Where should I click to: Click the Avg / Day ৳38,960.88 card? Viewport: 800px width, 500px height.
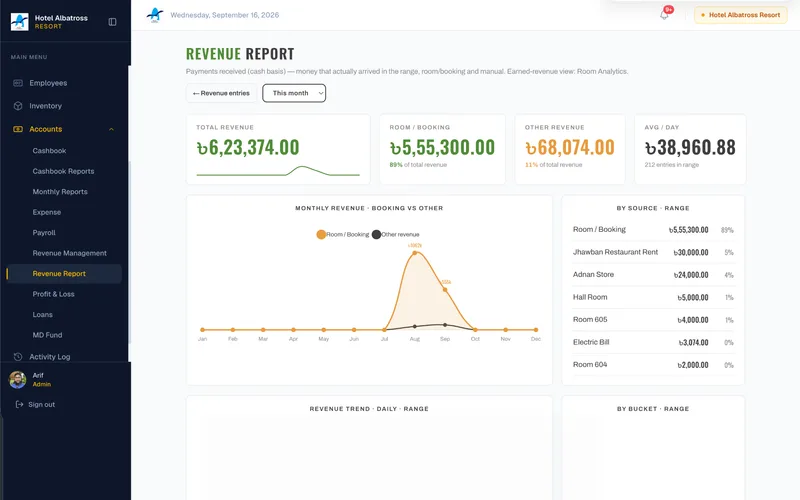690,149
